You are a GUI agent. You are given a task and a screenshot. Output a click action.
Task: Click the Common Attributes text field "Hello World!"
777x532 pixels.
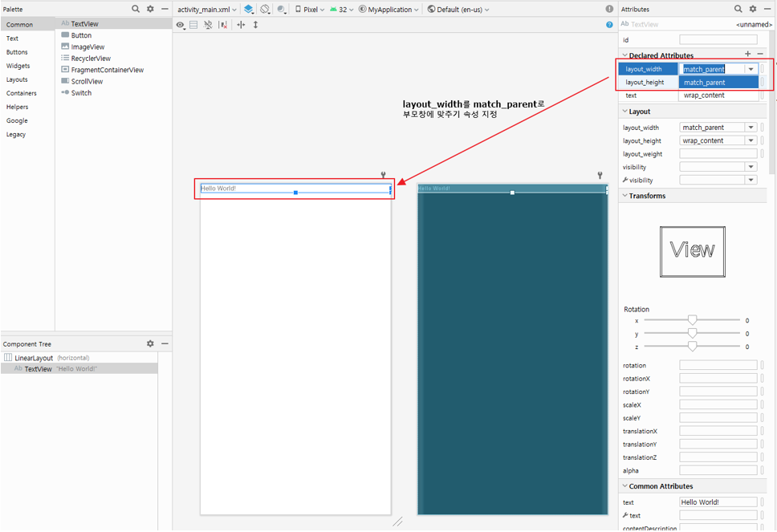(x=718, y=502)
